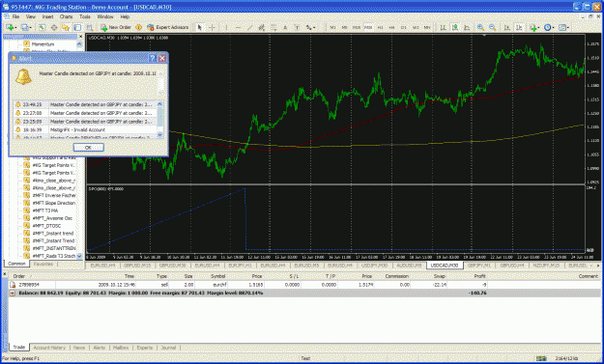Select #MFT_DTOSC indicator in Navigator

(46, 226)
